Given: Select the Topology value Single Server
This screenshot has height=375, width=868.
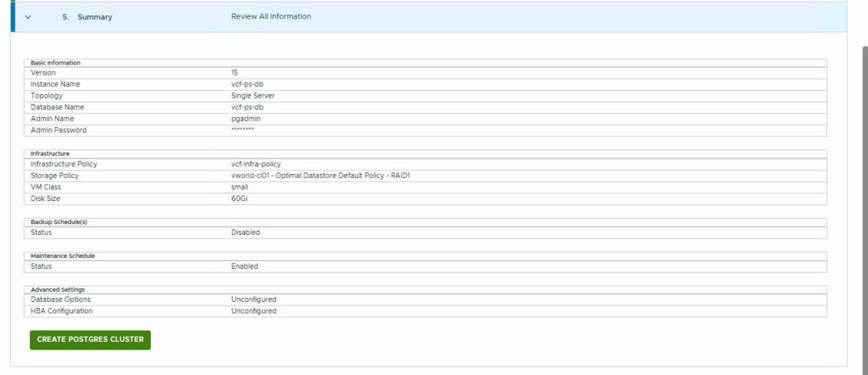Looking at the screenshot, I should pyautogui.click(x=253, y=96).
